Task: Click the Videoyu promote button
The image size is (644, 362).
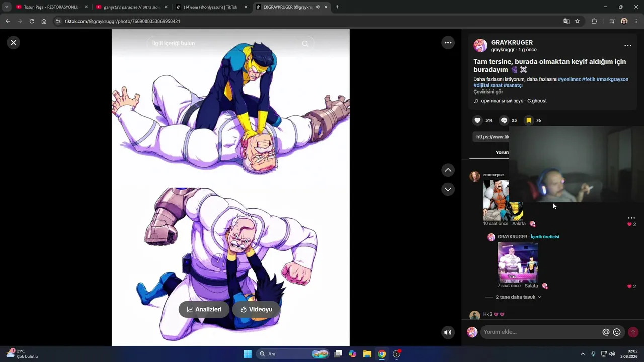Action: [256, 309]
